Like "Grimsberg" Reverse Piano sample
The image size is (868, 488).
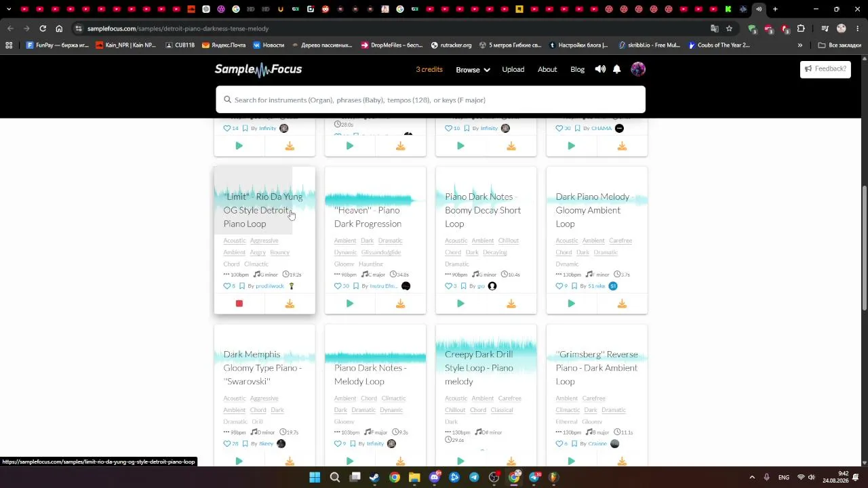point(559,444)
